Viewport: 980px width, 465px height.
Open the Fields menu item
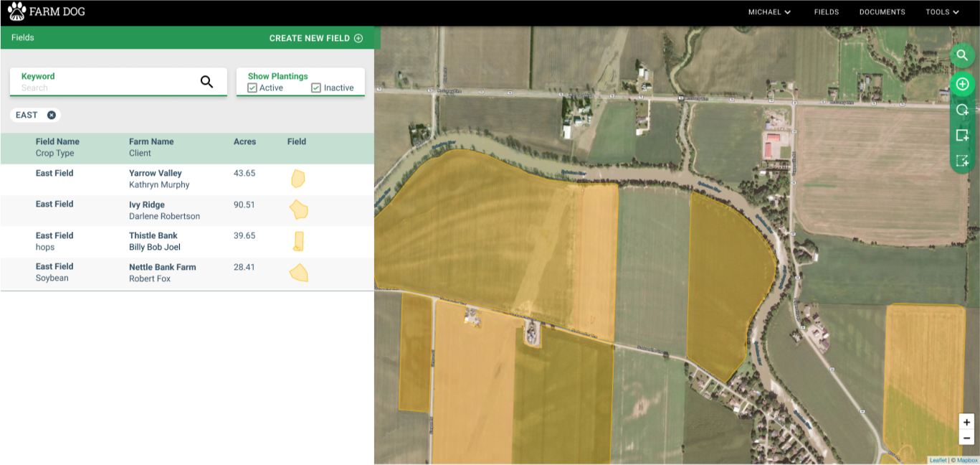[826, 12]
